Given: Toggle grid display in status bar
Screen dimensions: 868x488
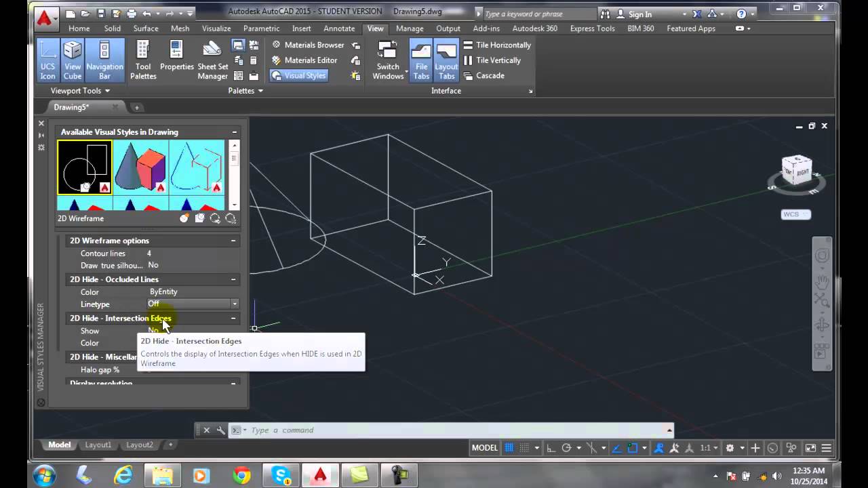Looking at the screenshot, I should pyautogui.click(x=509, y=448).
